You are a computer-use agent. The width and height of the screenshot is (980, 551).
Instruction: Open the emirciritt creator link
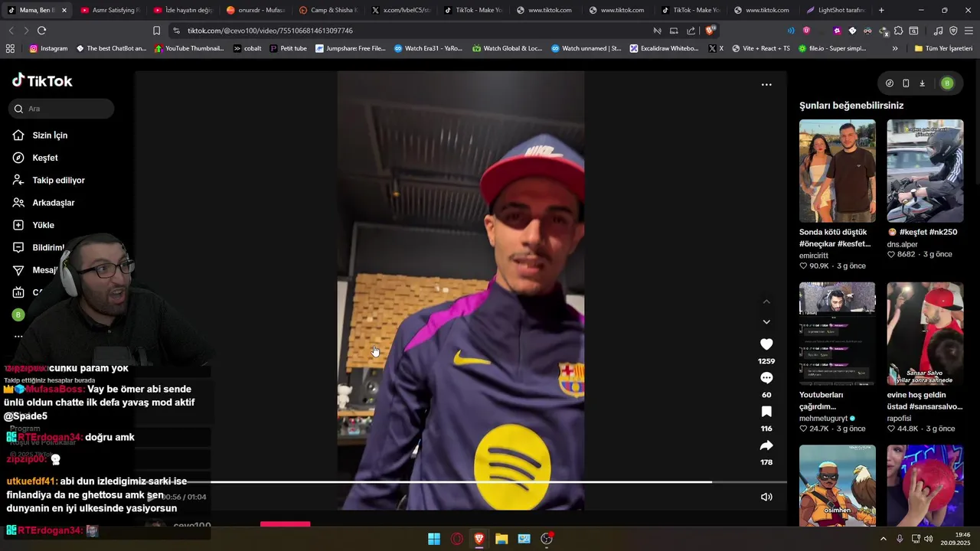click(814, 256)
